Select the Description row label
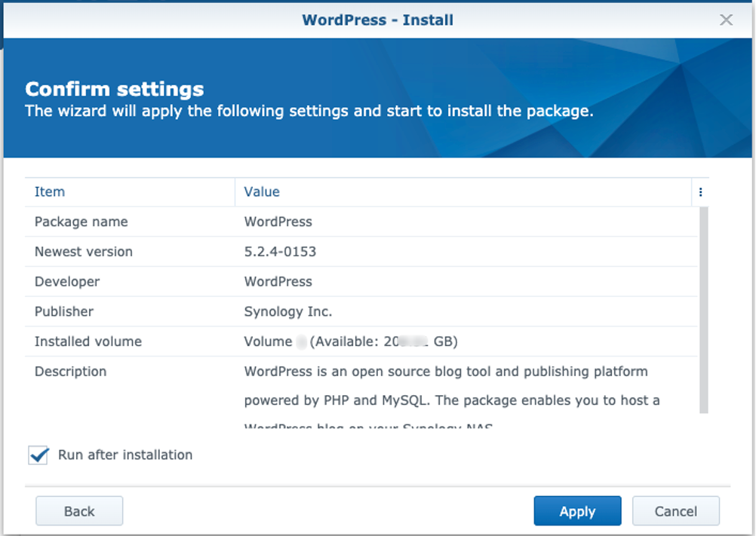Screen dimensions: 756x536 70,372
